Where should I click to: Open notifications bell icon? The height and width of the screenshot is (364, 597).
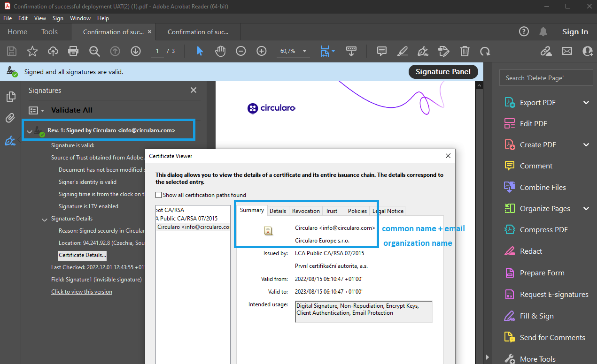coord(543,32)
